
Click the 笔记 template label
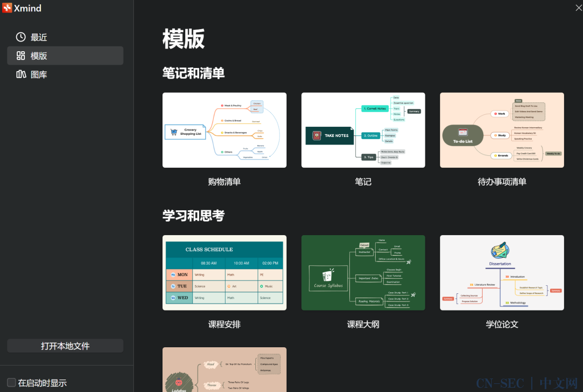363,182
